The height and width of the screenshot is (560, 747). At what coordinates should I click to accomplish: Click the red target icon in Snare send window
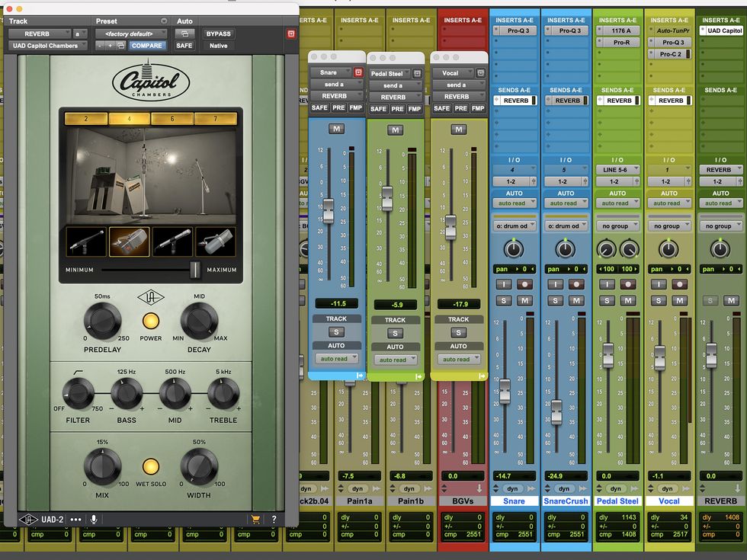[x=358, y=72]
